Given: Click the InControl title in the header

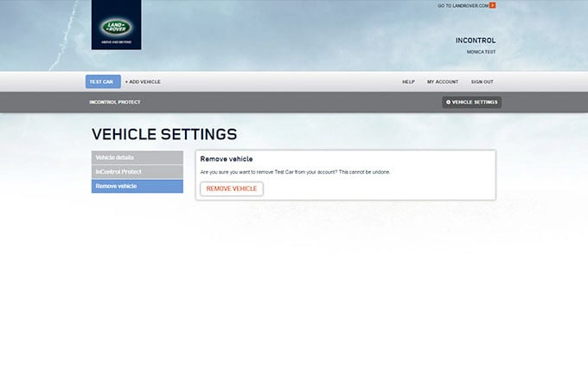Looking at the screenshot, I should point(475,40).
